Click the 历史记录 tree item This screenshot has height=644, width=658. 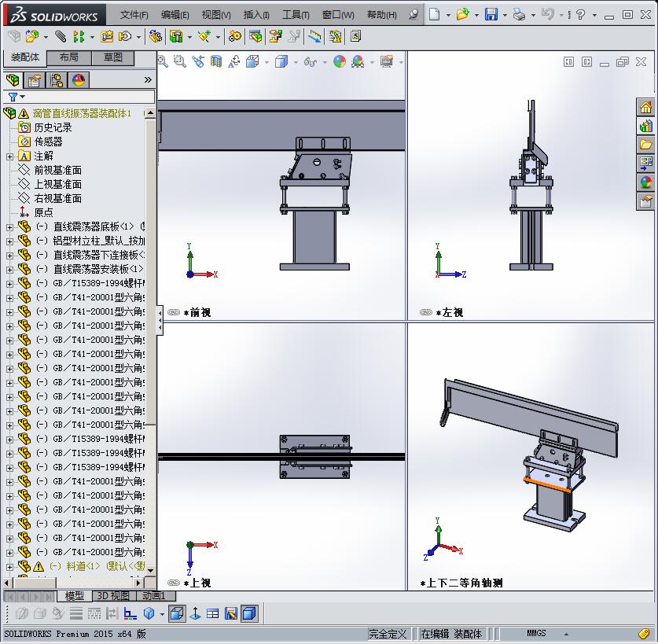[x=53, y=127]
